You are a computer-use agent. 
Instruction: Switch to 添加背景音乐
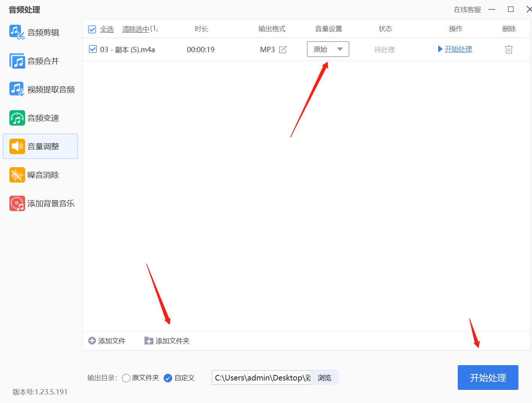[45, 203]
